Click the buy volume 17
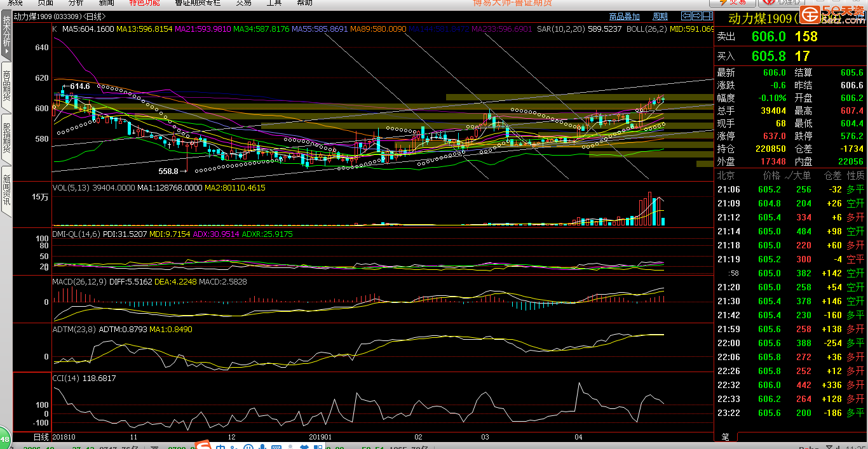The height and width of the screenshot is (449, 868). coord(802,56)
